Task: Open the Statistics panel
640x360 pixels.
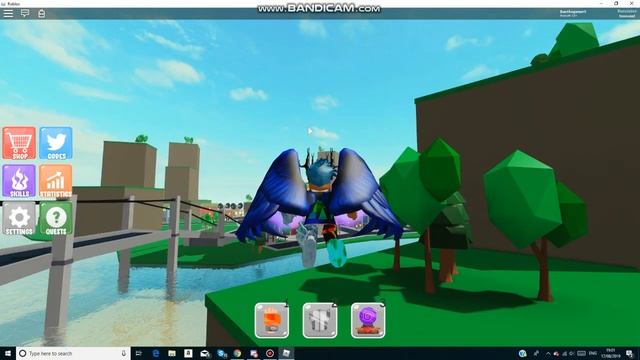Action: coord(56,181)
